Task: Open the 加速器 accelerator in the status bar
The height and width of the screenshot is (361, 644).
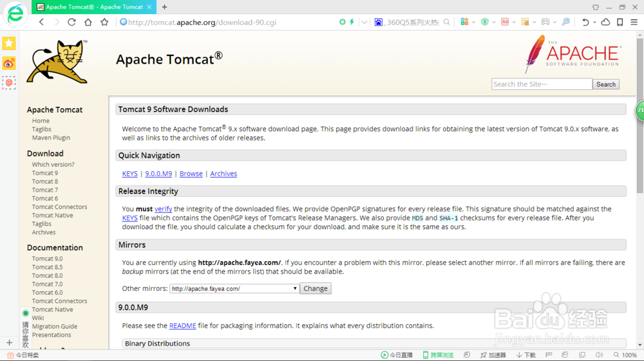Action: coord(493,355)
